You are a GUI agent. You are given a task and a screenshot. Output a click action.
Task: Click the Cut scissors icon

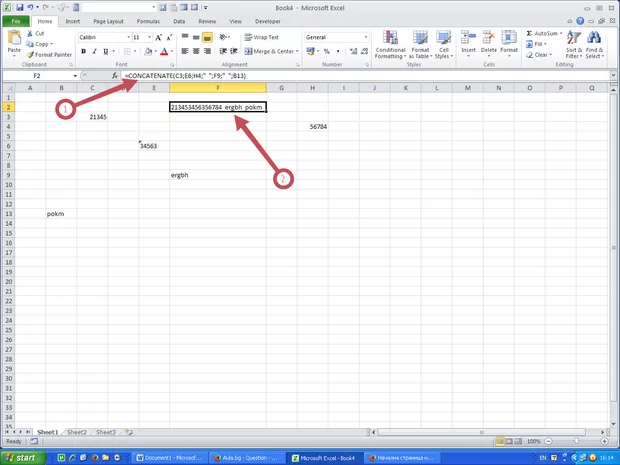click(x=30, y=34)
